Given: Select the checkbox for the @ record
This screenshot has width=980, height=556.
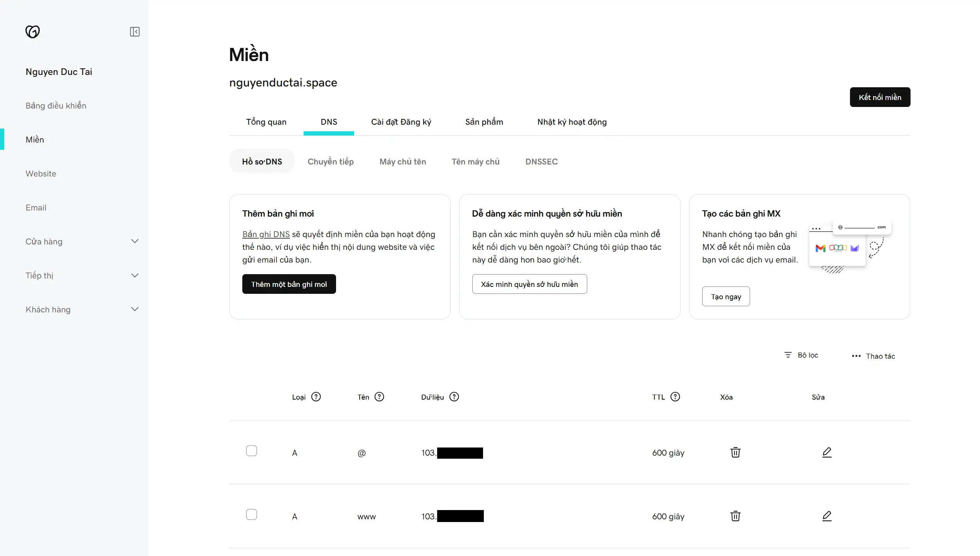Looking at the screenshot, I should click(x=252, y=451).
